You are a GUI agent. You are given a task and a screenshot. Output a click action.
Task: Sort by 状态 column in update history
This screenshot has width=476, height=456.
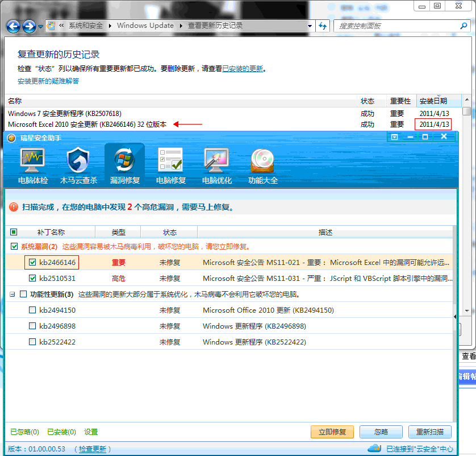(371, 101)
